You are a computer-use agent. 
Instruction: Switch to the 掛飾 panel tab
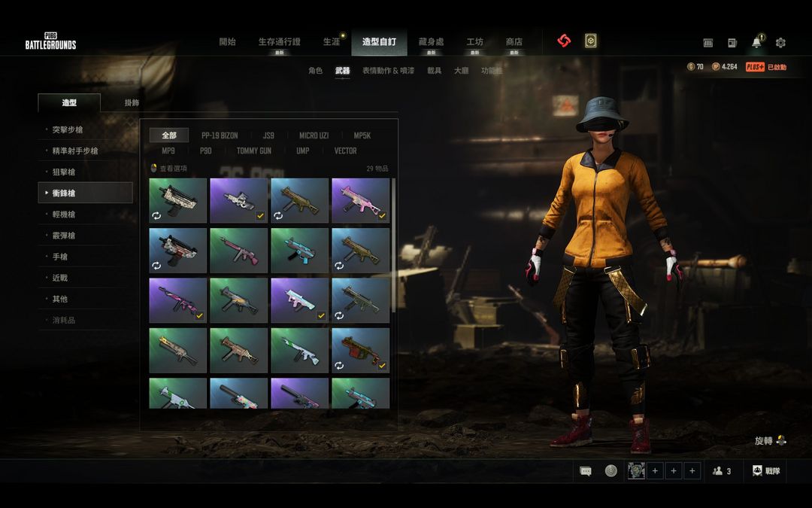132,102
